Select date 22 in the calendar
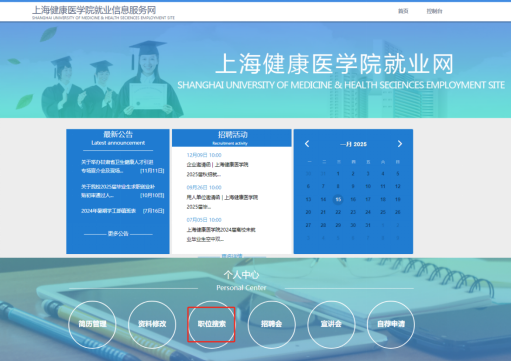Image resolution: width=512 pixels, height=361 pixels. pos(338,212)
